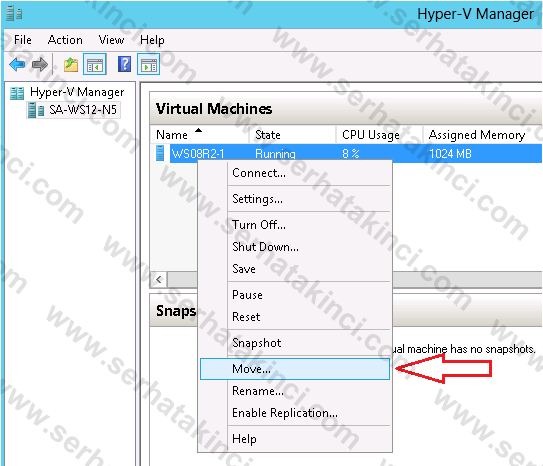Click Reset in the context menu
The height and width of the screenshot is (466, 543).
click(295, 317)
